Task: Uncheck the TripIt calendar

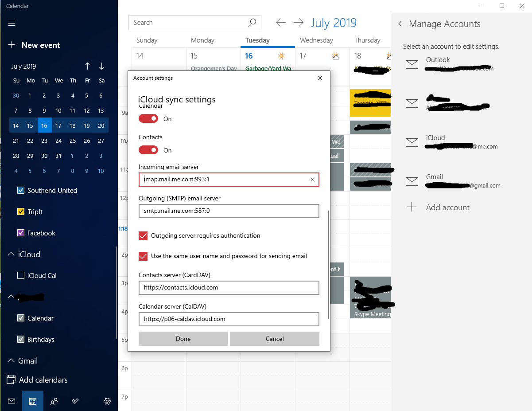Action: click(x=20, y=211)
